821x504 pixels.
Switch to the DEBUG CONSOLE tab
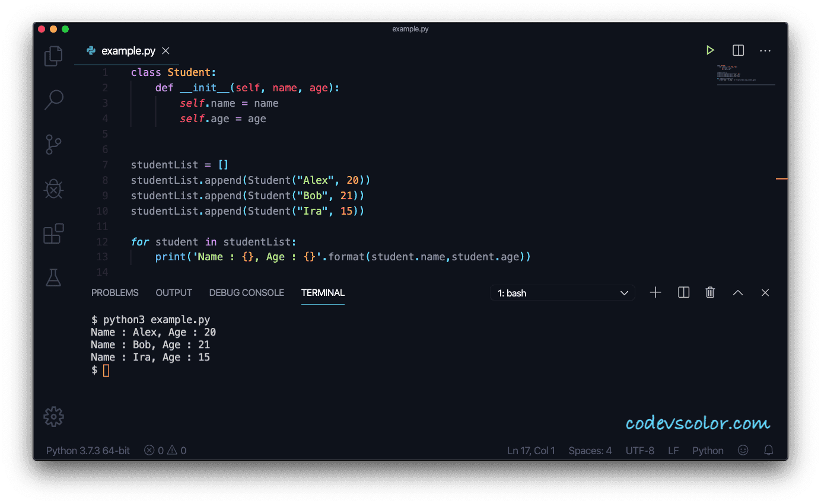point(246,292)
